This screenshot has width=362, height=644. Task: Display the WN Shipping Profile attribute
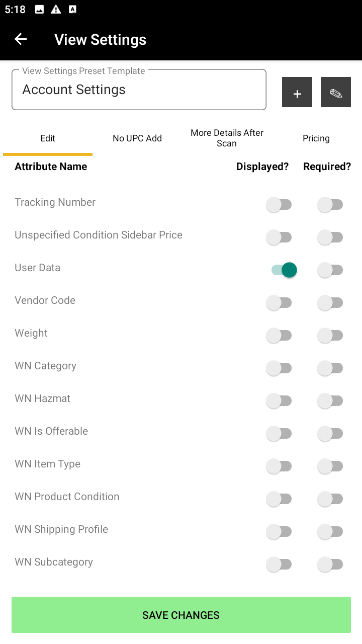[x=279, y=532]
